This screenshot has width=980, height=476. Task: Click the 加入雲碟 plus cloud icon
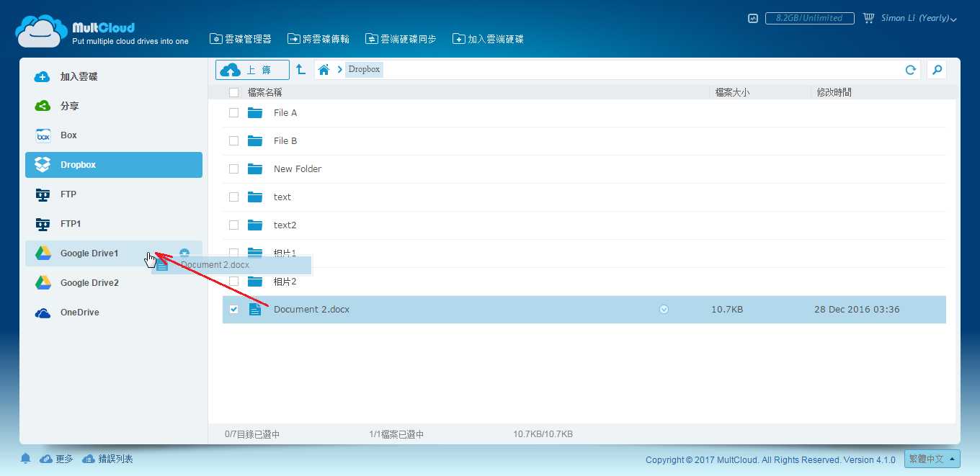(43, 76)
